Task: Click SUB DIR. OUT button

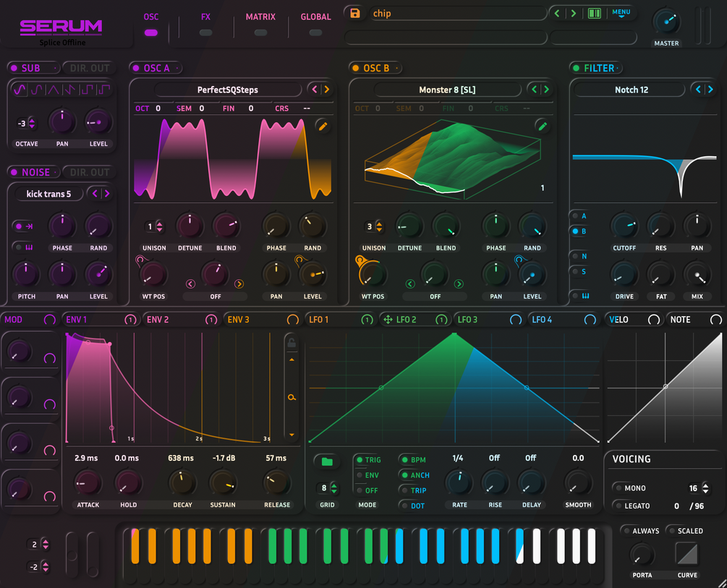Action: click(x=89, y=68)
